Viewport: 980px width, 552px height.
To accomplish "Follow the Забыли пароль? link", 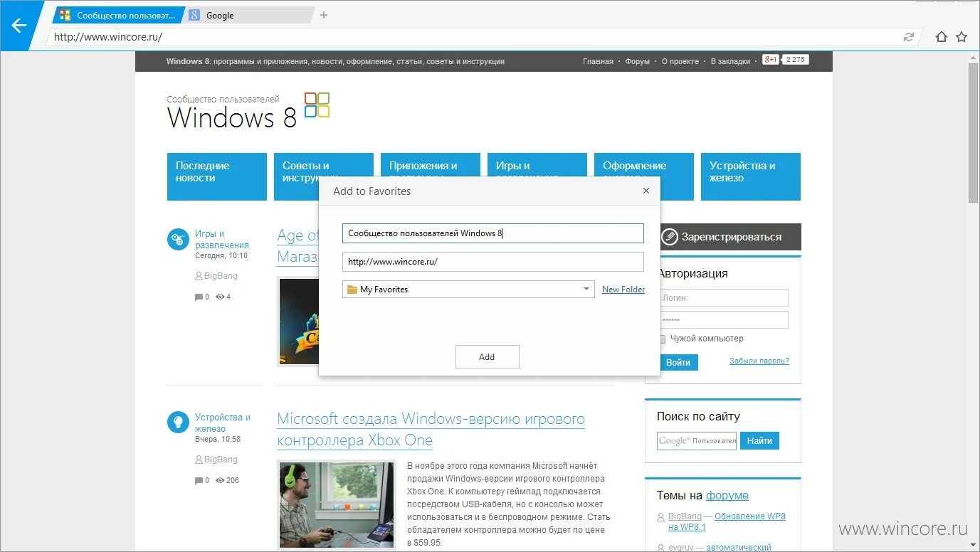I will (759, 361).
